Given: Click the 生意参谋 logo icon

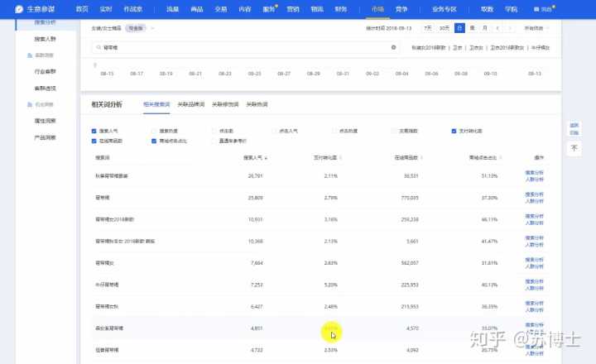Looking at the screenshot, I should tap(19, 9).
